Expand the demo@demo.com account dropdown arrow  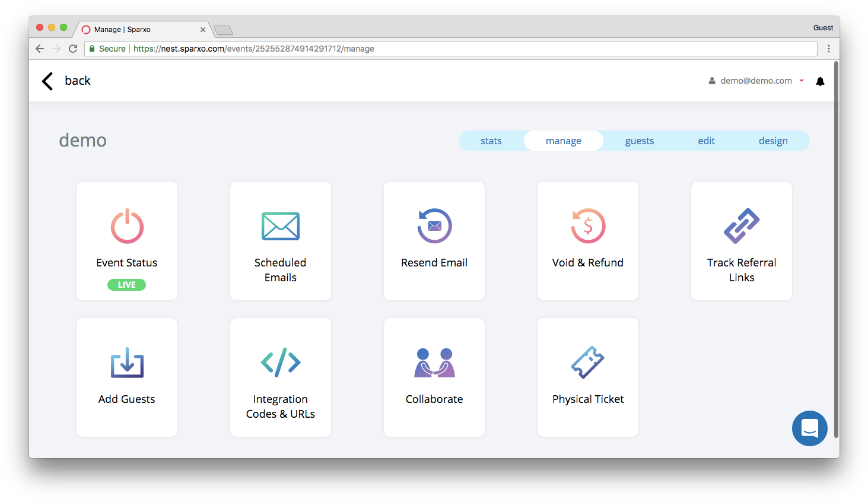(x=802, y=81)
